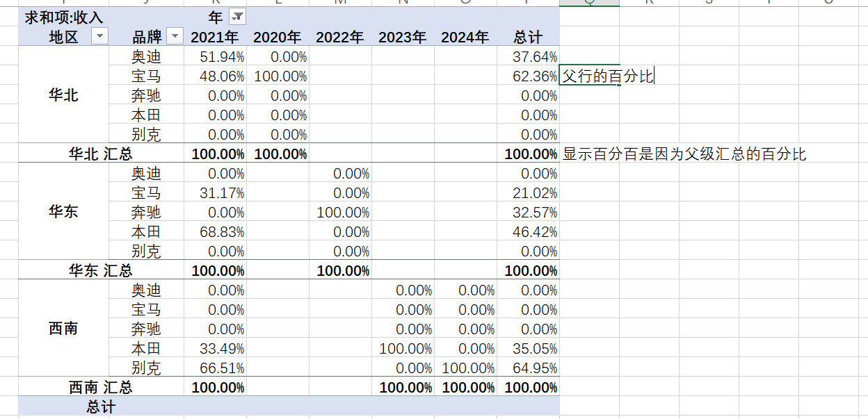Open the 品牌 field dropdown
Screen dimensions: 868x419
(x=175, y=36)
